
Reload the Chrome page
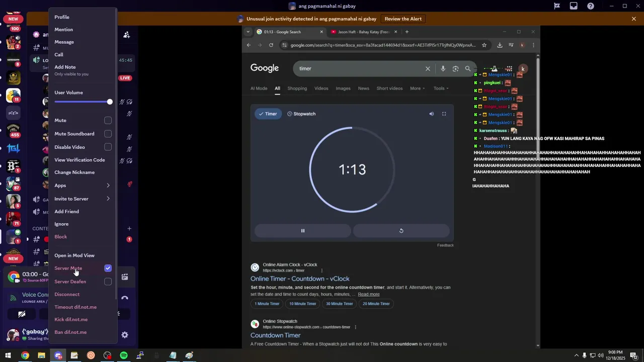click(271, 45)
